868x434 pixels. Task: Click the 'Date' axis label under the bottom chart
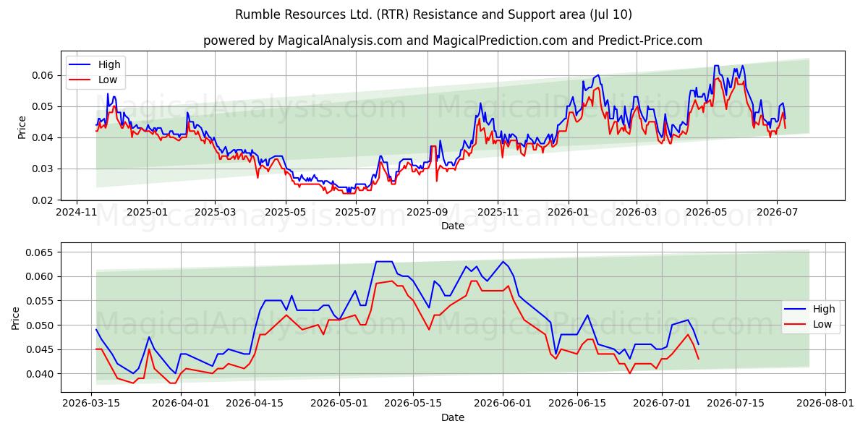click(x=453, y=418)
